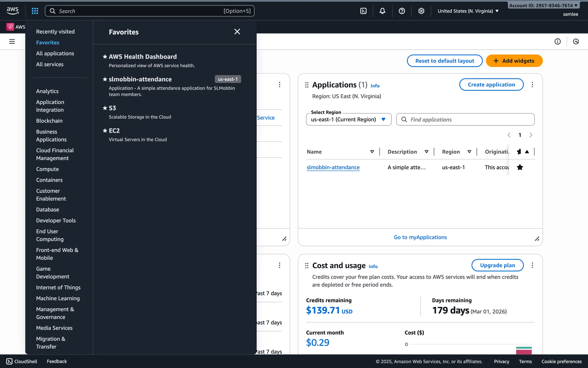Click the Create application button
Screen dimensions: 588x368
(491, 85)
